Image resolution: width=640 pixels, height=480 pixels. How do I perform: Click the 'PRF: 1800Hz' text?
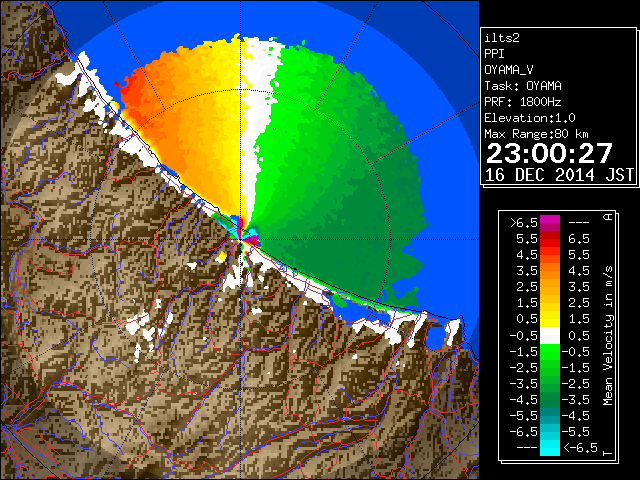click(x=523, y=102)
